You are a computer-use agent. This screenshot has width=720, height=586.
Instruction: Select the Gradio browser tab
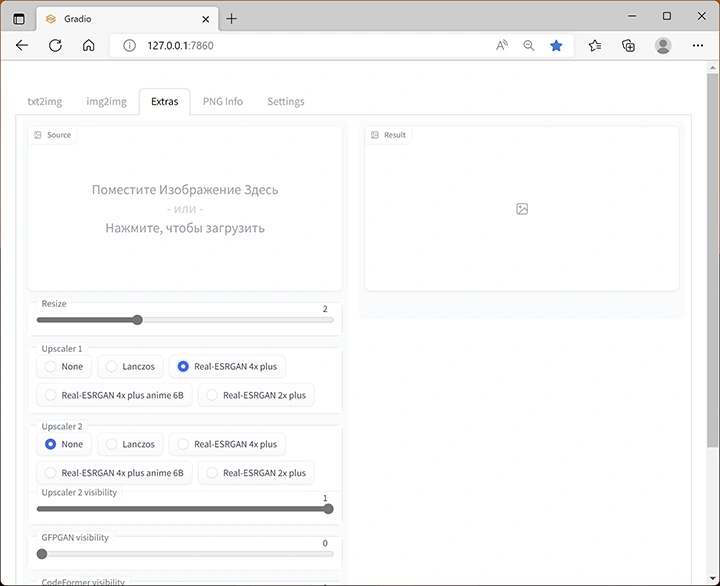pos(127,19)
